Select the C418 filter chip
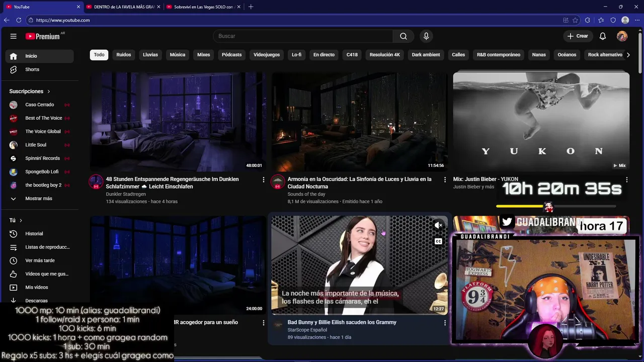 tap(352, 55)
